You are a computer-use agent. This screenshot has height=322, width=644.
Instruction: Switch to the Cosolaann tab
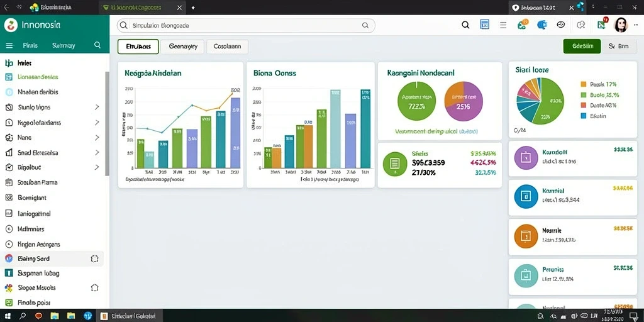pyautogui.click(x=227, y=47)
